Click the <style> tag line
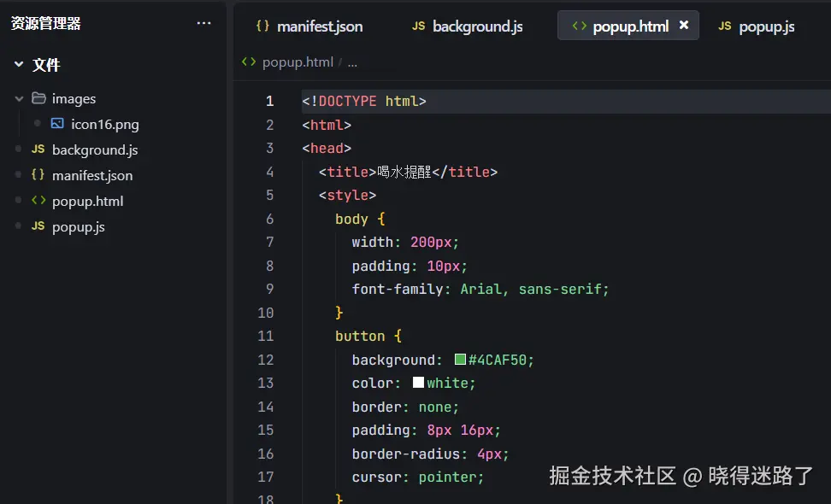 pyautogui.click(x=348, y=196)
